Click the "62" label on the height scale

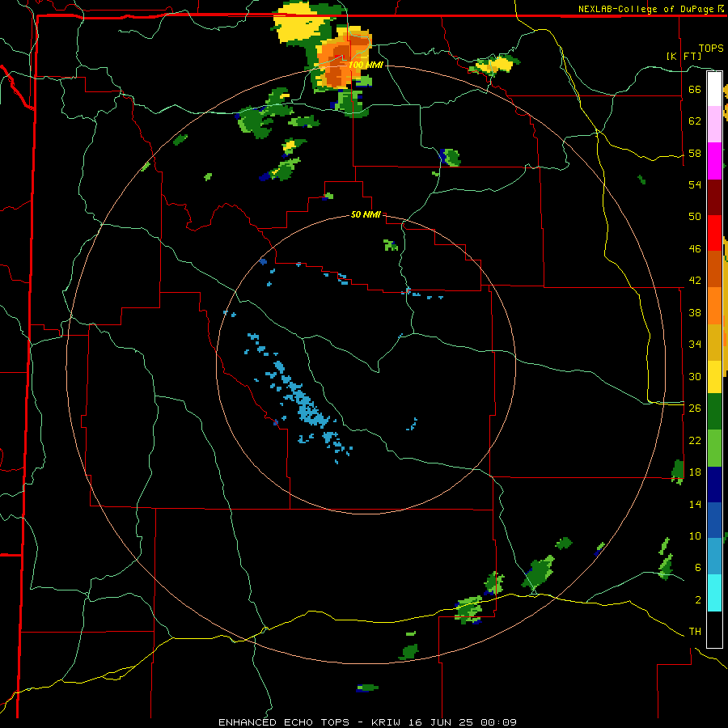pos(695,121)
